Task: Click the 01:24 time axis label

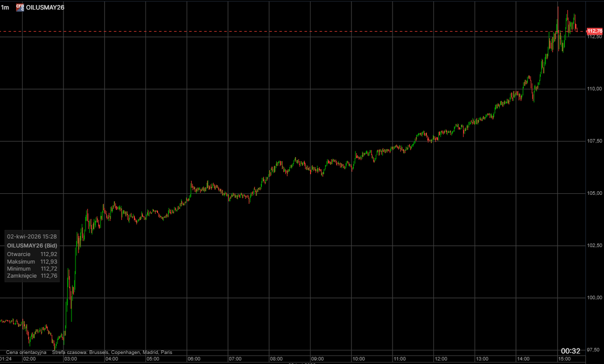Action: tap(7, 359)
